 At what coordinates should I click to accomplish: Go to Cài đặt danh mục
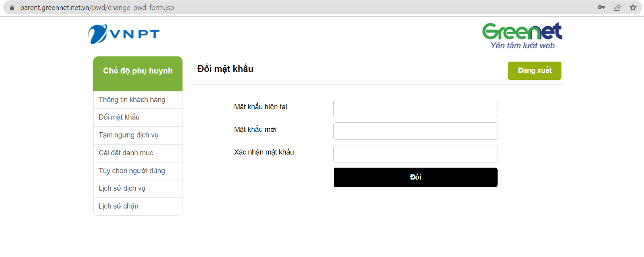point(126,153)
